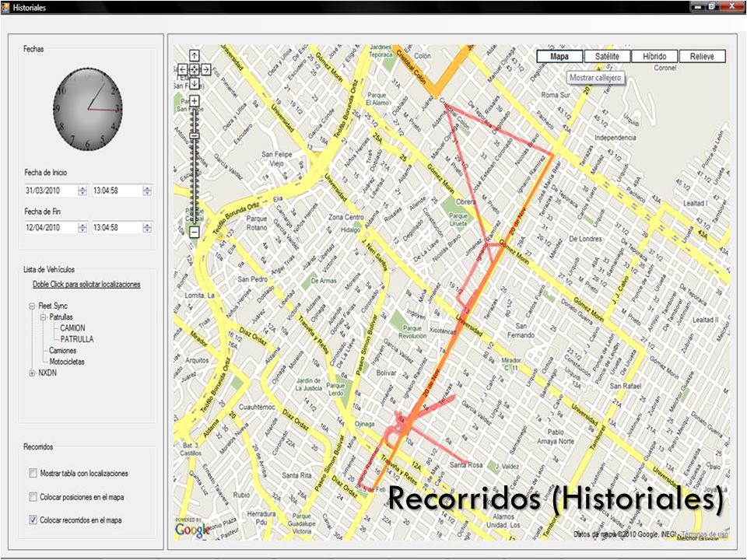Open the Términos de uso link
Screen dimensions: 747x560
click(704, 534)
